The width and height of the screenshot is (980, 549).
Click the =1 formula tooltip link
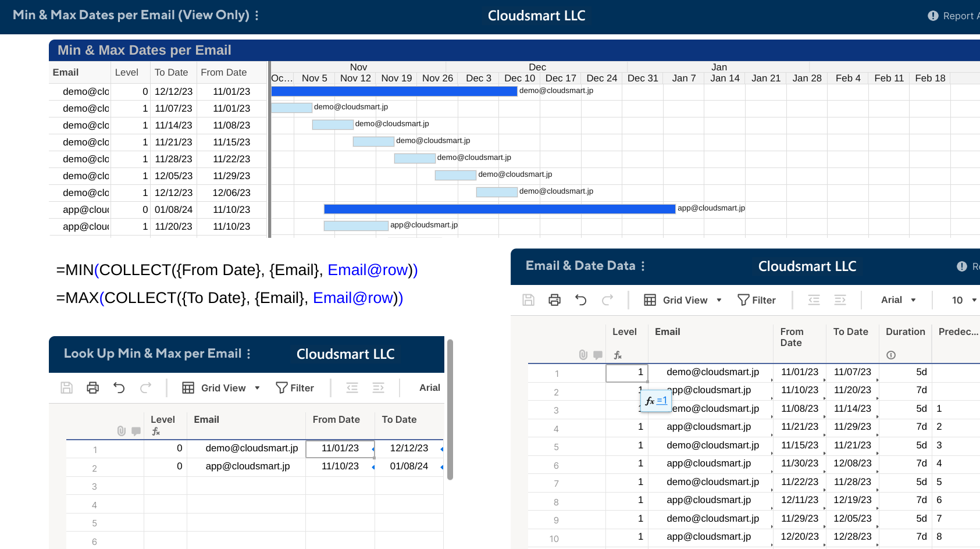[662, 400]
